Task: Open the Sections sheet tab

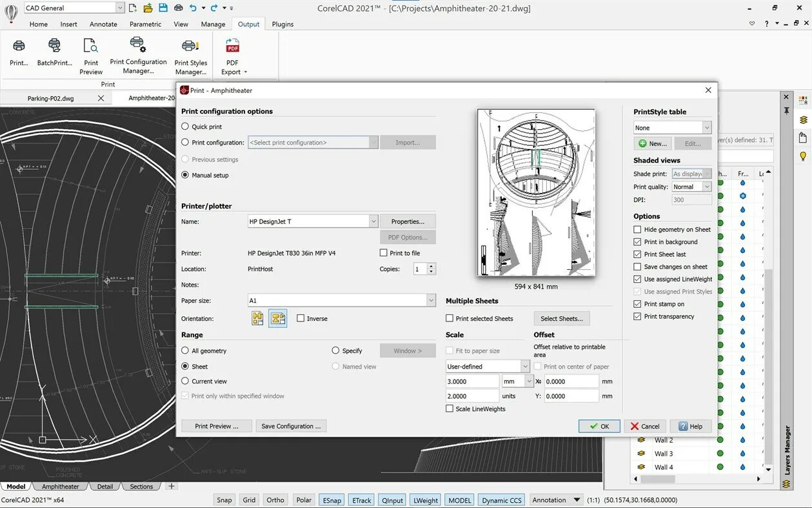Action: (x=141, y=487)
